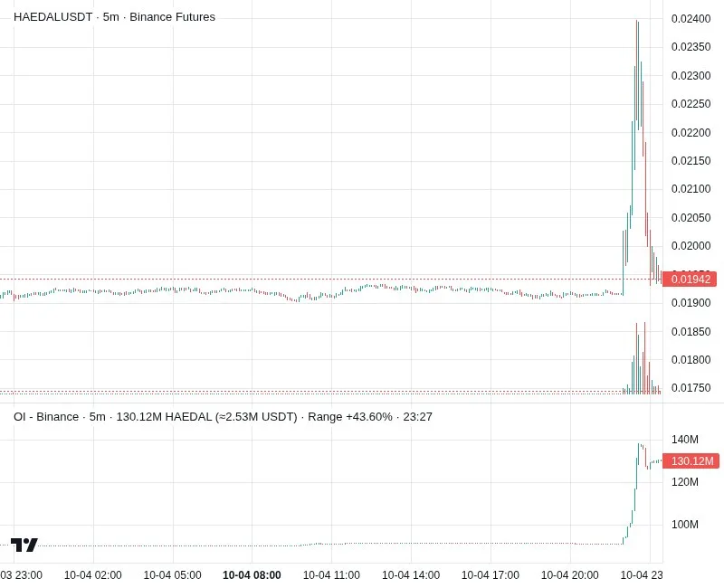Image resolution: width=724 pixels, height=588 pixels.
Task: Select the 10-04 02:00 time marker
Action: (93, 575)
